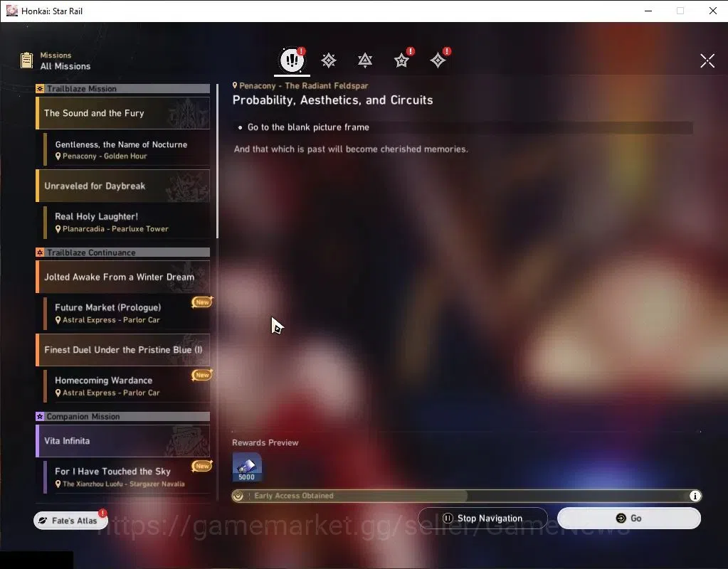Click the Early Access Obtained round icon
728x569 pixels.
coord(238,496)
